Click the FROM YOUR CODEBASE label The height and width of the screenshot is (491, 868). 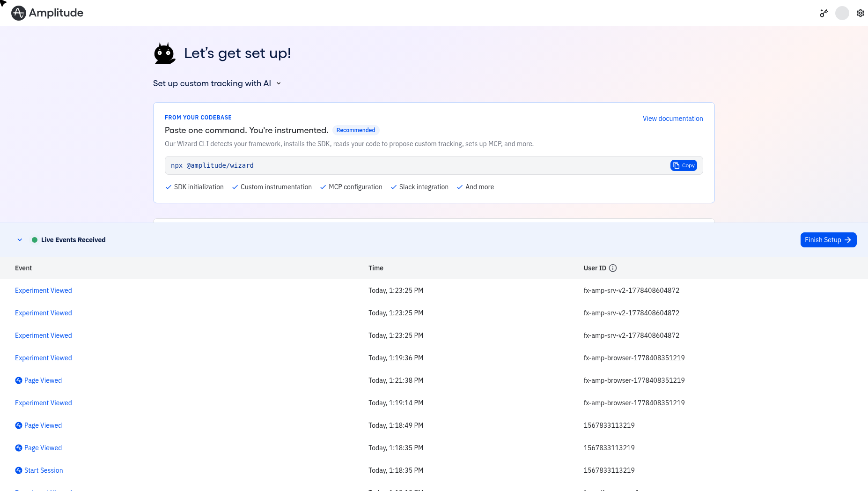click(198, 118)
